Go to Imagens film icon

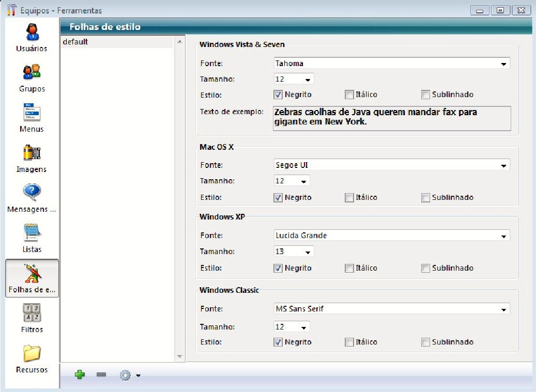pos(32,153)
